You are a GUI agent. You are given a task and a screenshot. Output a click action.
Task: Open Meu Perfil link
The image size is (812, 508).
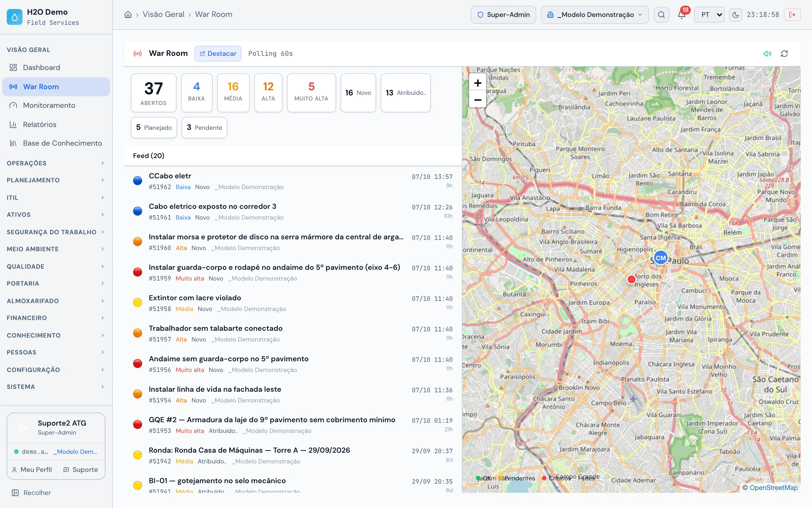(32, 470)
